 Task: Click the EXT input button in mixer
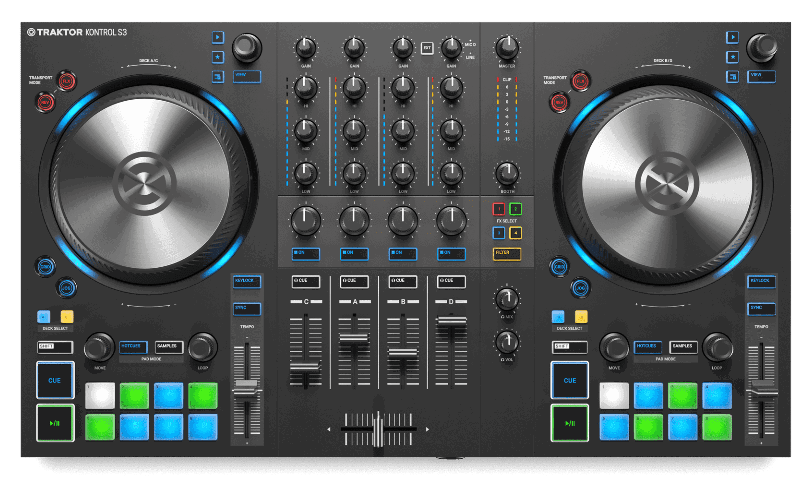[427, 48]
